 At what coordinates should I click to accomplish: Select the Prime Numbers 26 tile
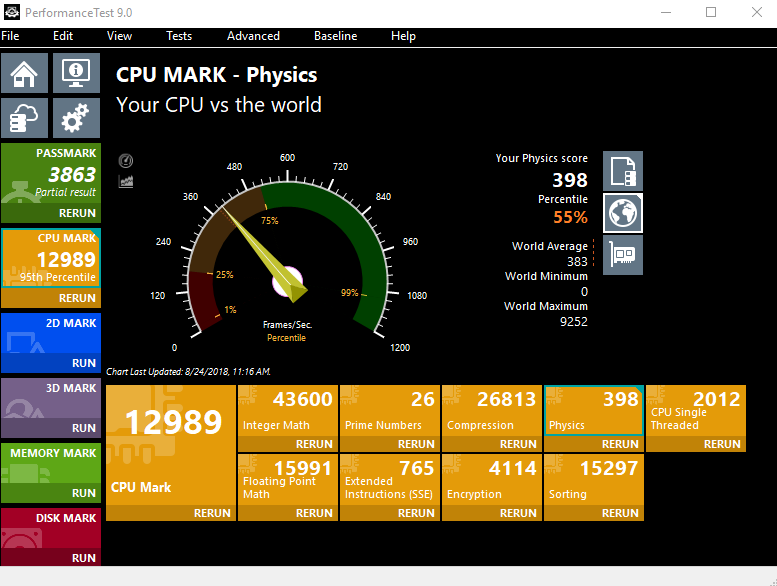(390, 411)
